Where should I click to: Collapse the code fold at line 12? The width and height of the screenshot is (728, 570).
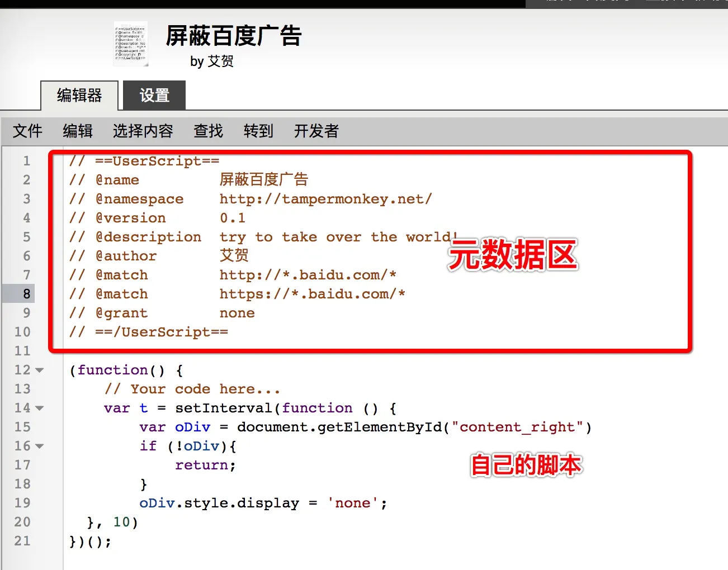pyautogui.click(x=39, y=370)
